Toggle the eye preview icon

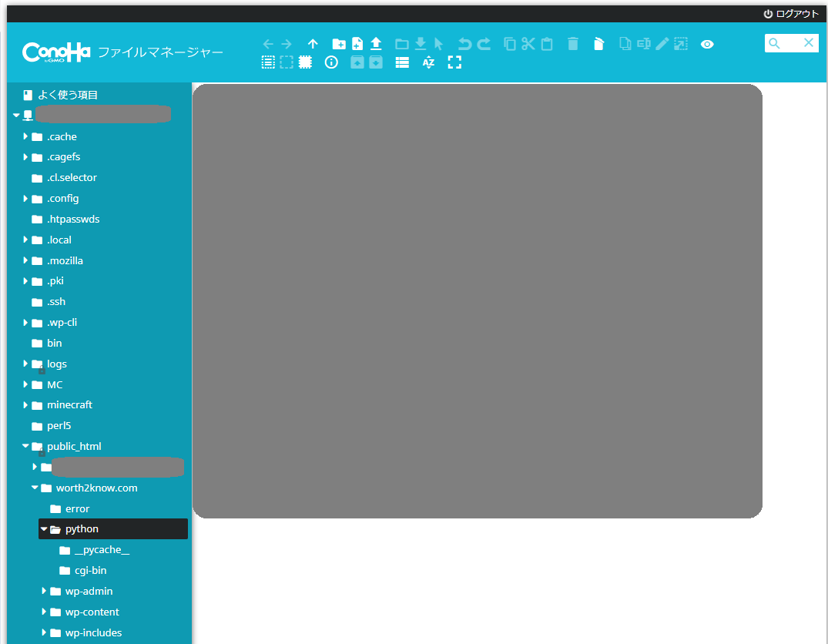[x=707, y=44]
